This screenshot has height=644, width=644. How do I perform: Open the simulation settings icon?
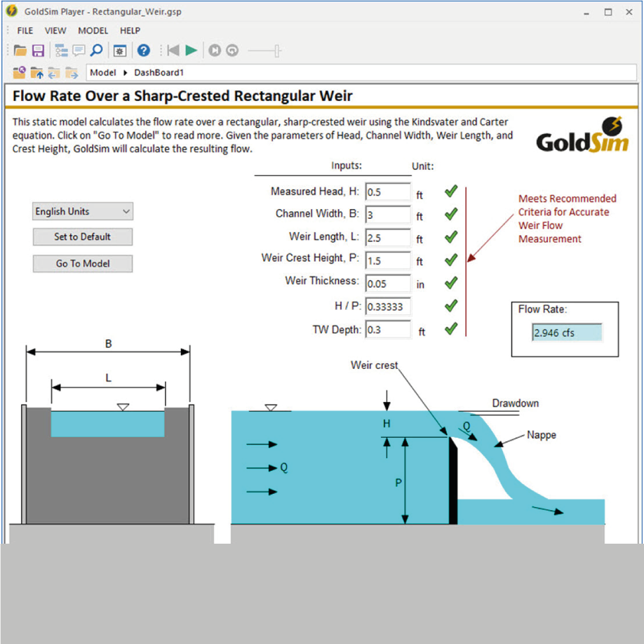pos(120,51)
